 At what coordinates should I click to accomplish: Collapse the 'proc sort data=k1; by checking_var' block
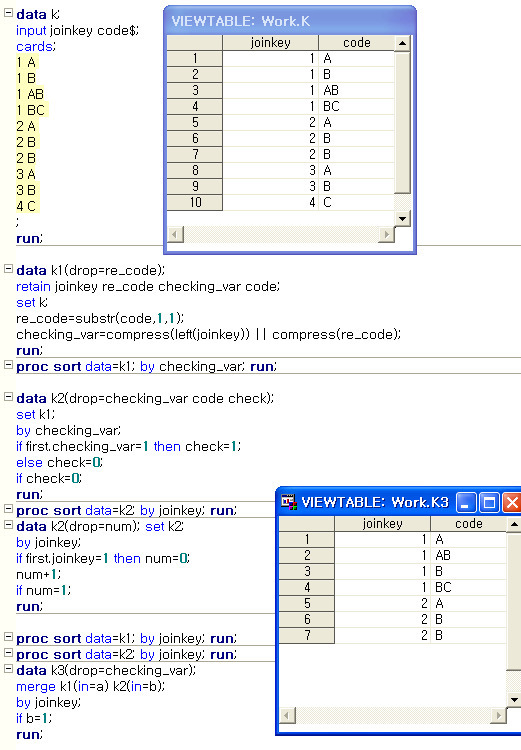tap(8, 365)
